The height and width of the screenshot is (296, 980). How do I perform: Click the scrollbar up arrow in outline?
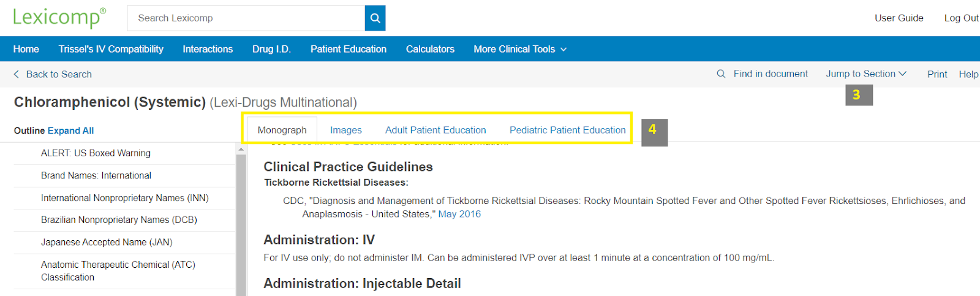pos(241,149)
